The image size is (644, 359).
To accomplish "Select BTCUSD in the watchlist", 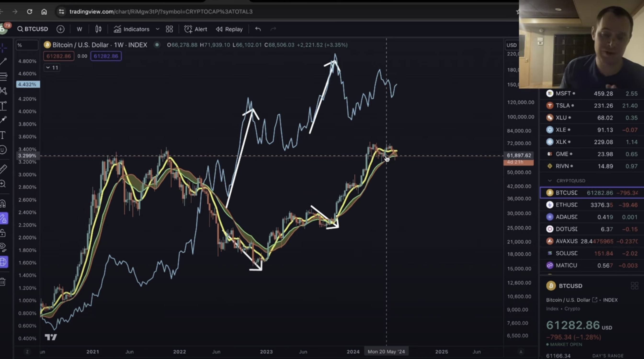I will [592, 193].
